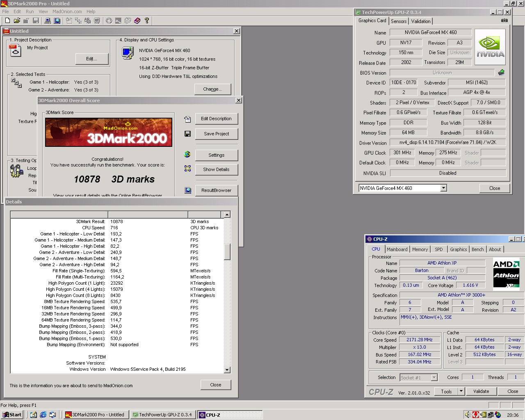
Task: Open the graphics card selector dropdown in GPU-Z
Action: point(443,188)
